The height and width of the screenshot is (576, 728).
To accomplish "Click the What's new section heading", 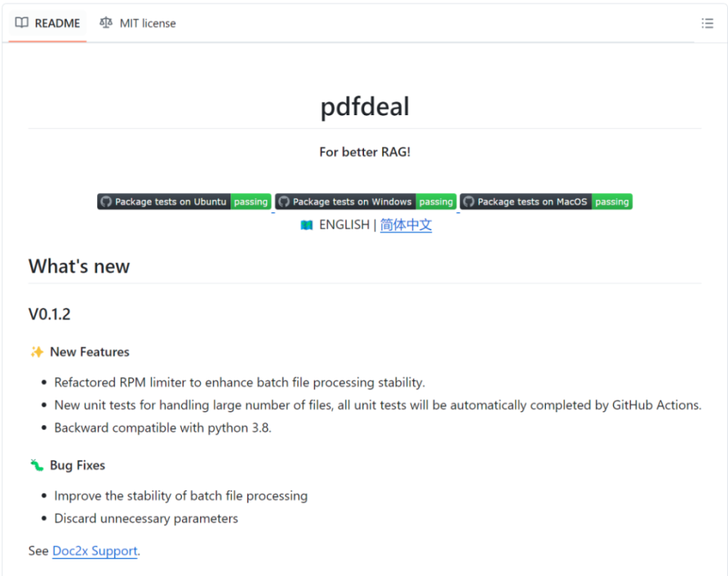I will pos(79,266).
